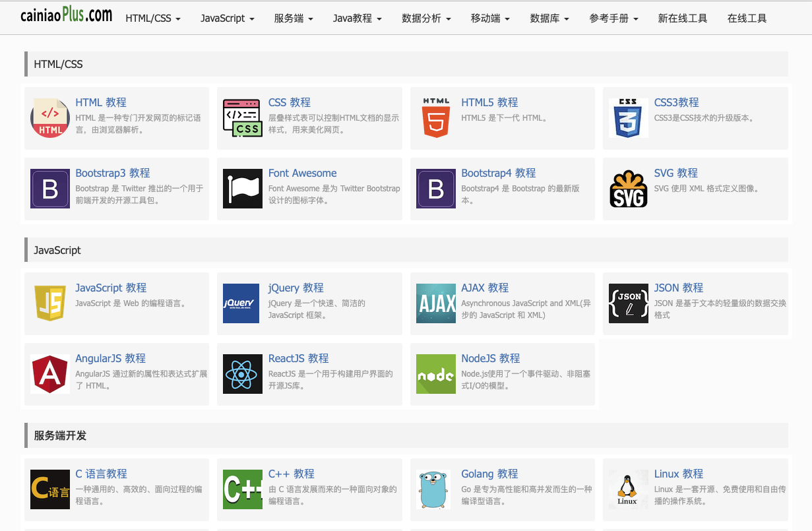Click the description 'HTML5 是下一代 HTML。'
The height and width of the screenshot is (531, 812).
pos(504,118)
